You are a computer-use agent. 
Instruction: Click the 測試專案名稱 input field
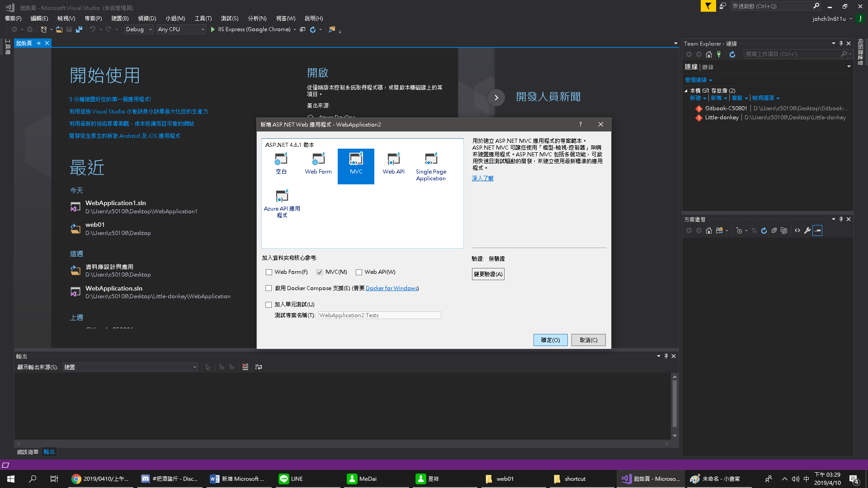pyautogui.click(x=379, y=315)
